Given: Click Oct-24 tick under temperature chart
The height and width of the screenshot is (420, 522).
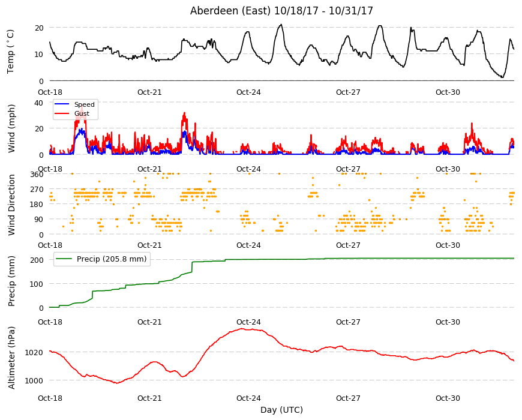Looking at the screenshot, I should pyautogui.click(x=248, y=92).
